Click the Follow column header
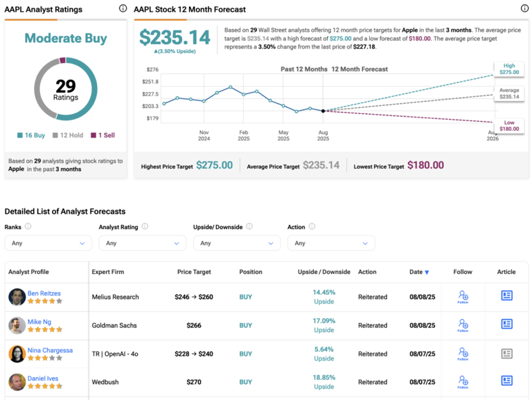Image resolution: width=532 pixels, height=400 pixels. point(463,272)
